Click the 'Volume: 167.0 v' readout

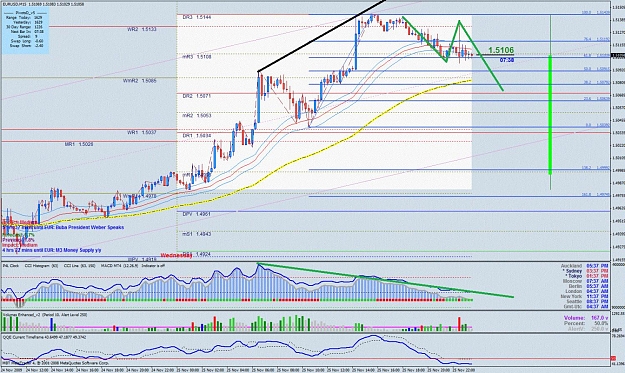(x=586, y=318)
